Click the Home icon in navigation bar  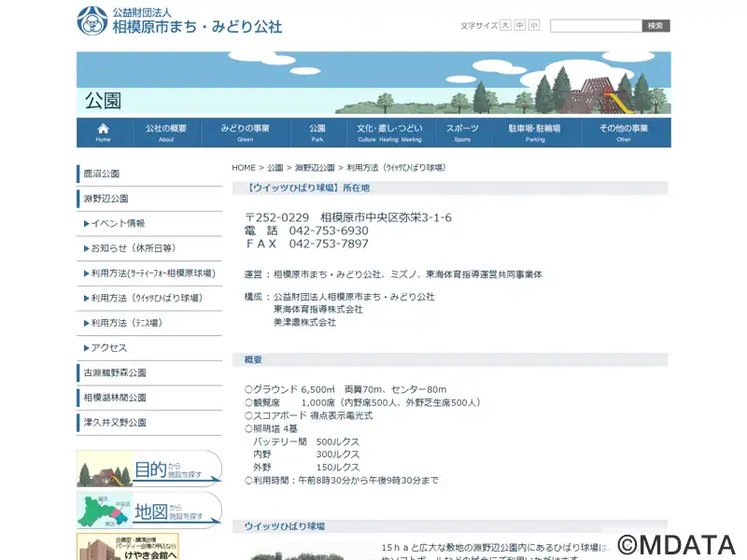[x=103, y=132]
